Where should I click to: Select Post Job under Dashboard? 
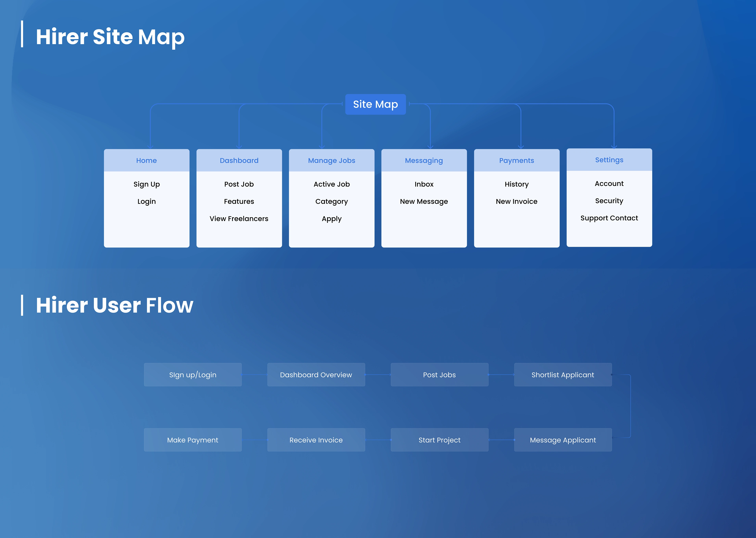point(239,184)
